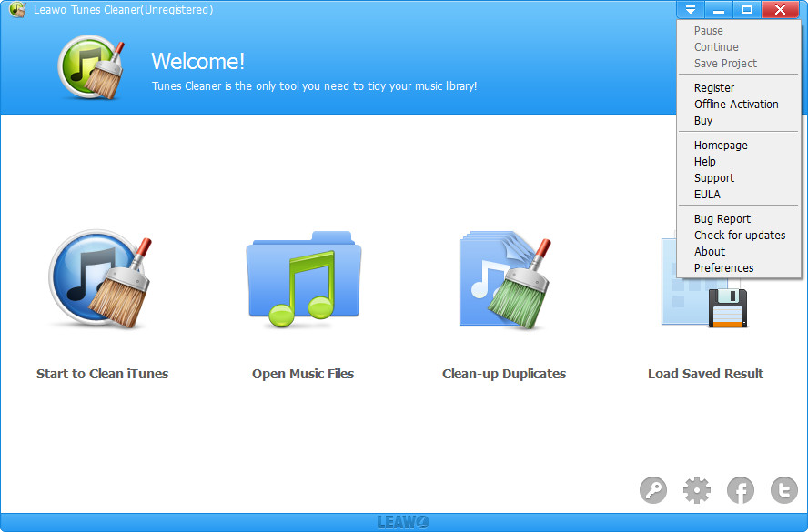
Task: Open Preferences from the menu
Action: [x=724, y=268]
